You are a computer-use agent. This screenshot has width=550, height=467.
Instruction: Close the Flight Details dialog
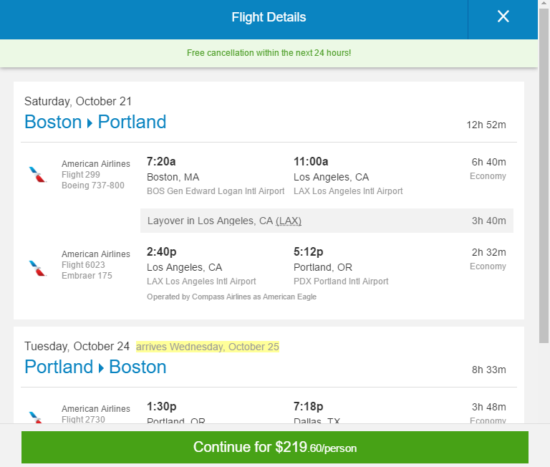coord(503,16)
